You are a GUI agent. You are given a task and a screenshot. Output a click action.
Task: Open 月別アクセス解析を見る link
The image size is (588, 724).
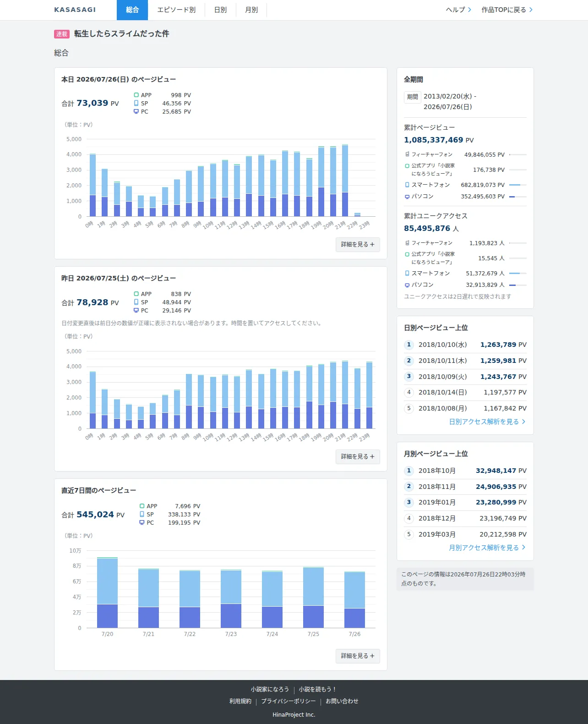[x=487, y=548]
